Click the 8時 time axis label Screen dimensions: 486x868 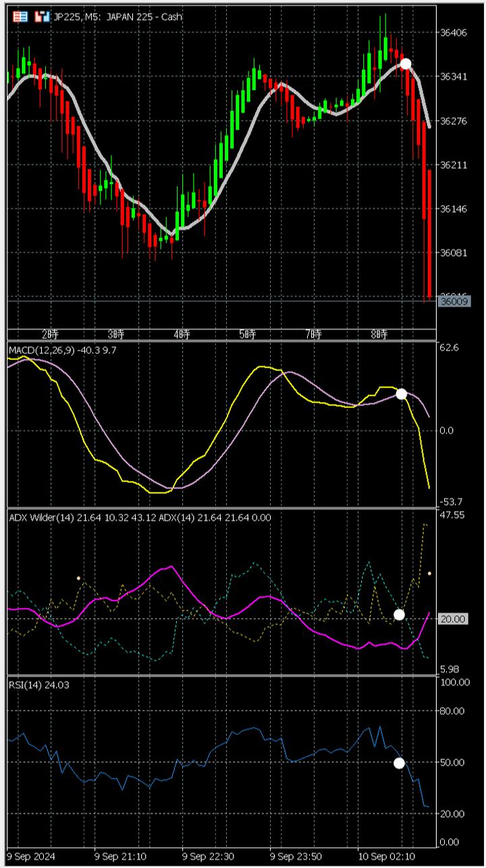[380, 334]
